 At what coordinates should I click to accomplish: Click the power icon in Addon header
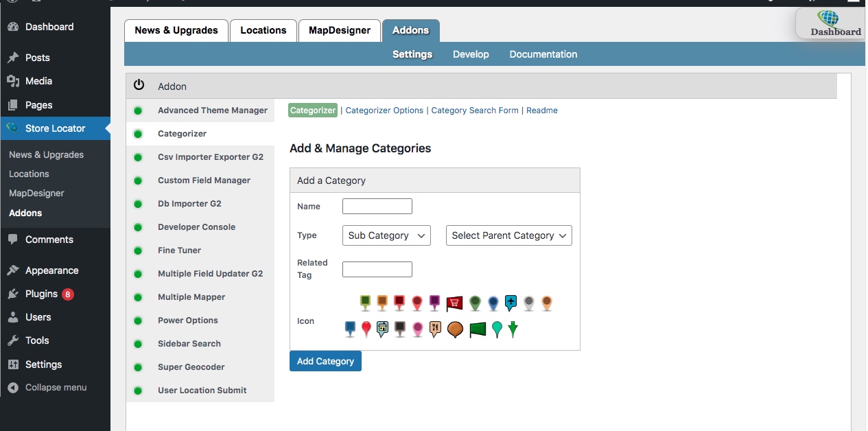point(139,85)
